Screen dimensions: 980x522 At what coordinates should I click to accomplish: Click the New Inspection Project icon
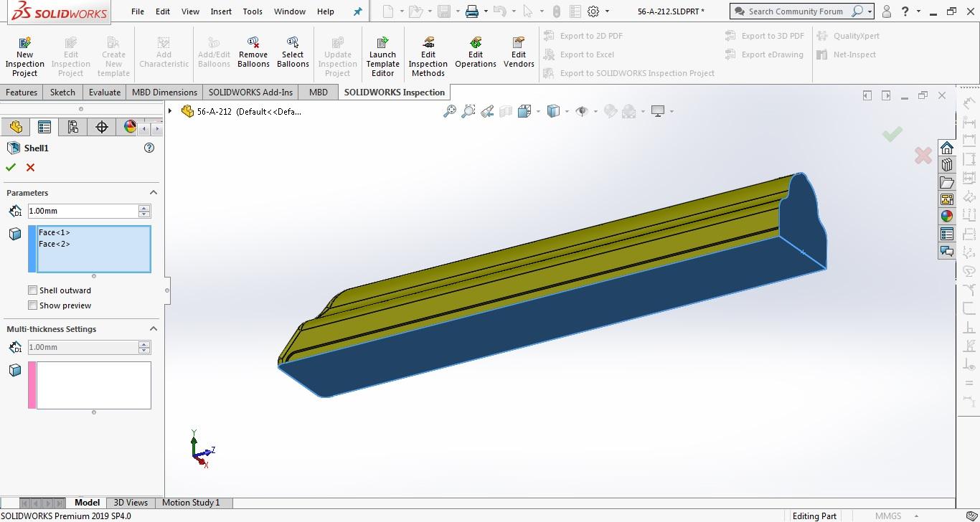tap(24, 55)
